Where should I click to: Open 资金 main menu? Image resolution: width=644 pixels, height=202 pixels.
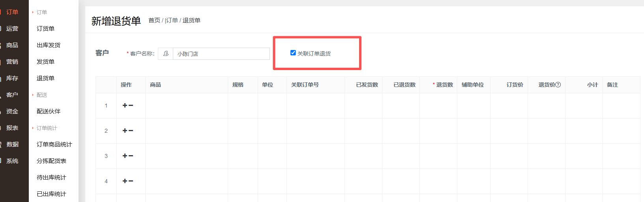(x=12, y=111)
